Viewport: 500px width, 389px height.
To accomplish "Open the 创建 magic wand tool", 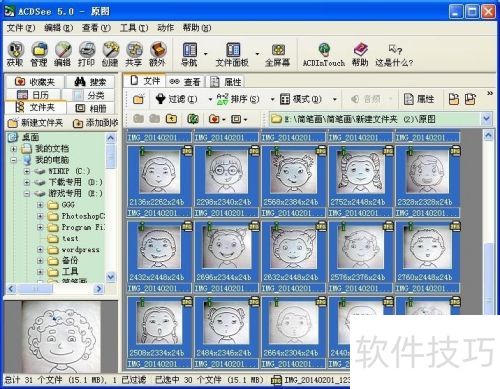I will tap(110, 53).
